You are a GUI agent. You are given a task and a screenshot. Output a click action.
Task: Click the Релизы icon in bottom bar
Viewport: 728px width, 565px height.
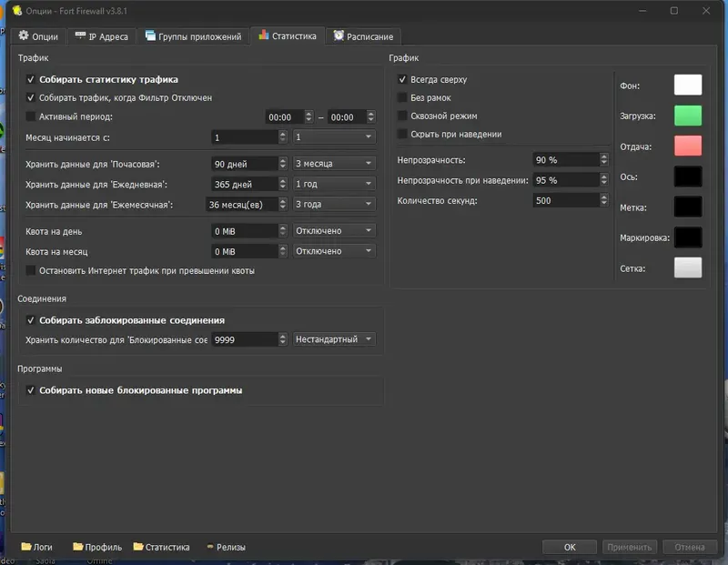coord(210,547)
